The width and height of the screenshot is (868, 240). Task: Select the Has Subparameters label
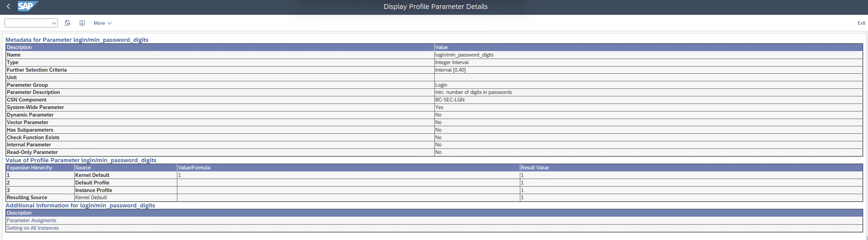coord(30,130)
